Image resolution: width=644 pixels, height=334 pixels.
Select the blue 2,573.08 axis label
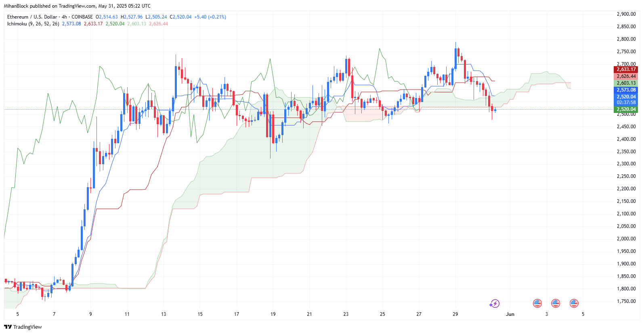tap(625, 90)
